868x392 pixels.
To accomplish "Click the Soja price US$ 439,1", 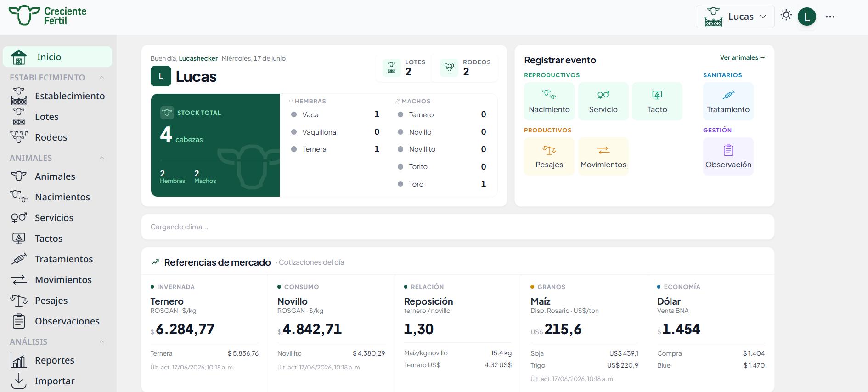I will [624, 353].
